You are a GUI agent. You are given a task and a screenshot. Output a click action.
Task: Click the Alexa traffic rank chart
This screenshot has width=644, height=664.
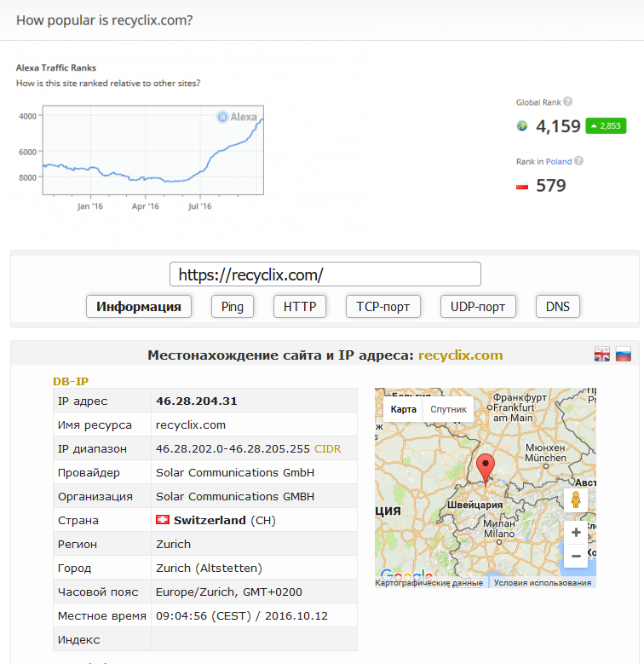(x=153, y=150)
